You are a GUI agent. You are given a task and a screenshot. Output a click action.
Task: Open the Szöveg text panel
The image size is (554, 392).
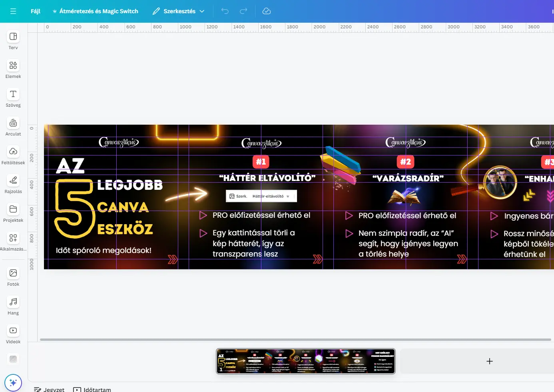coord(13,98)
